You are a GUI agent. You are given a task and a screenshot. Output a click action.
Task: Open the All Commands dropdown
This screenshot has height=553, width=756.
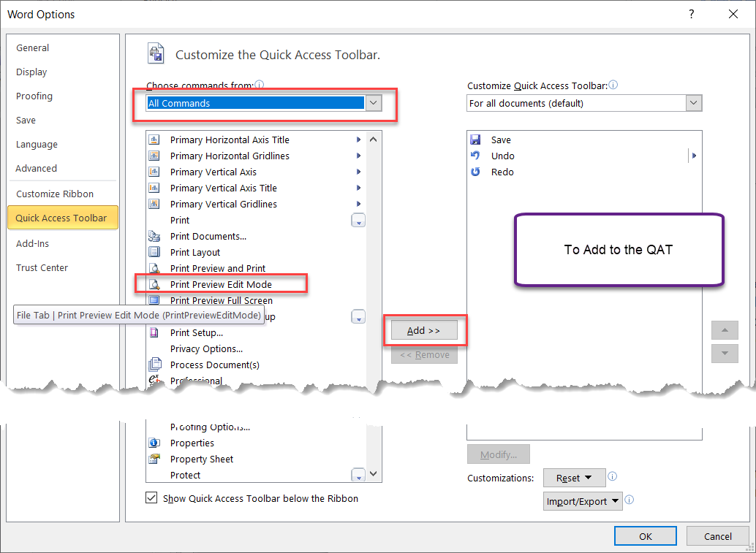pos(374,103)
